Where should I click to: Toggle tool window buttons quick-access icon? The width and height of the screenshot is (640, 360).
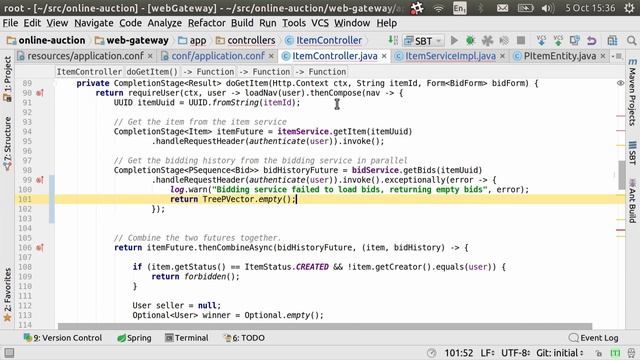click(x=9, y=353)
